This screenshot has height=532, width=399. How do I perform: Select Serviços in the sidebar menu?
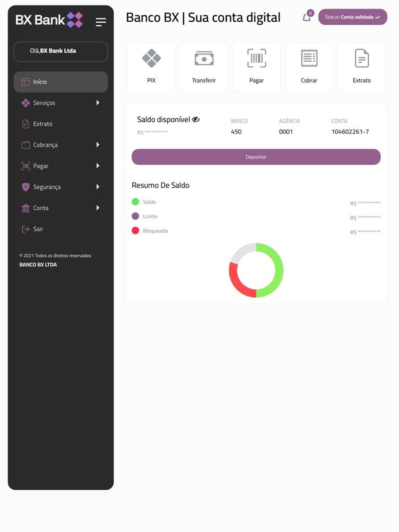coord(61,103)
